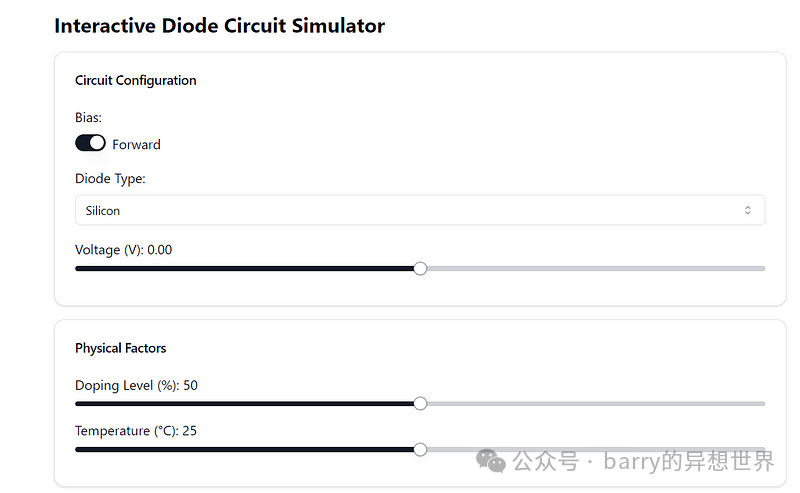
Task: Click the Circuit Configuration heading
Action: click(136, 80)
